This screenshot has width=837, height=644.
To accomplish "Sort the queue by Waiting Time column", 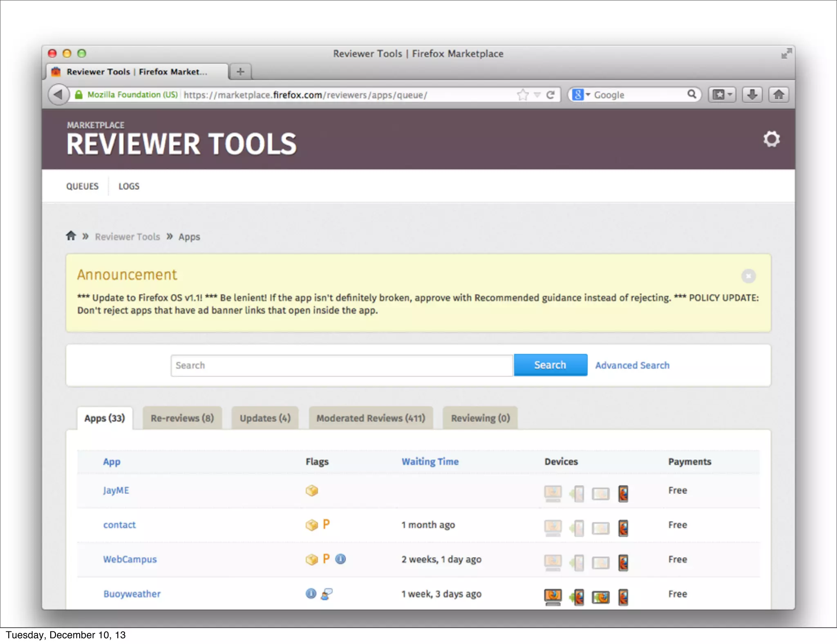I will (430, 462).
